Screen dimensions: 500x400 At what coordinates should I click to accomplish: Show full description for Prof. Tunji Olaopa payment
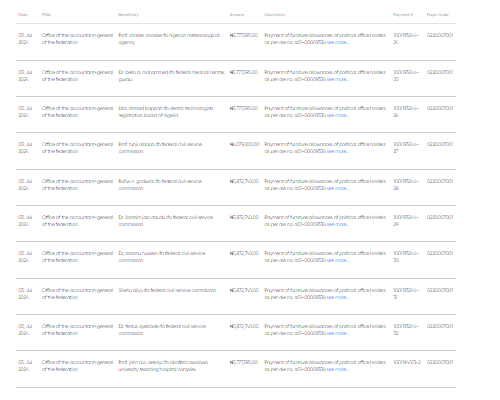pos(338,151)
